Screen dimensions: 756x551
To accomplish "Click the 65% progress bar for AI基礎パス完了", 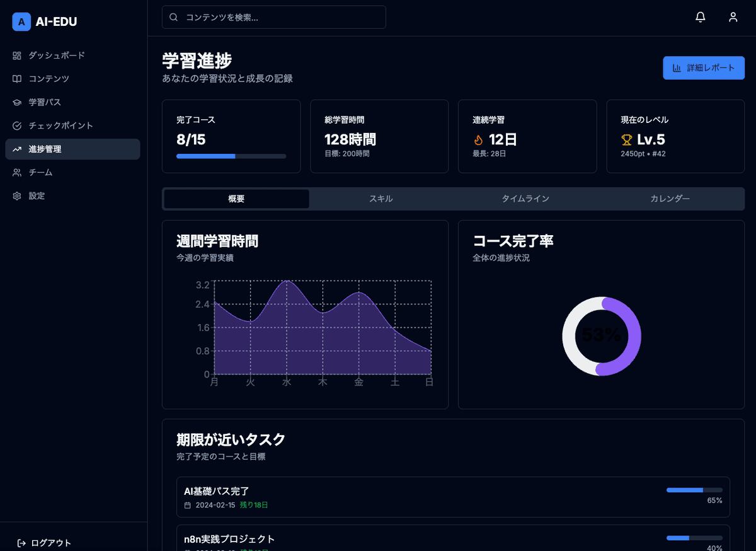I will click(x=693, y=490).
